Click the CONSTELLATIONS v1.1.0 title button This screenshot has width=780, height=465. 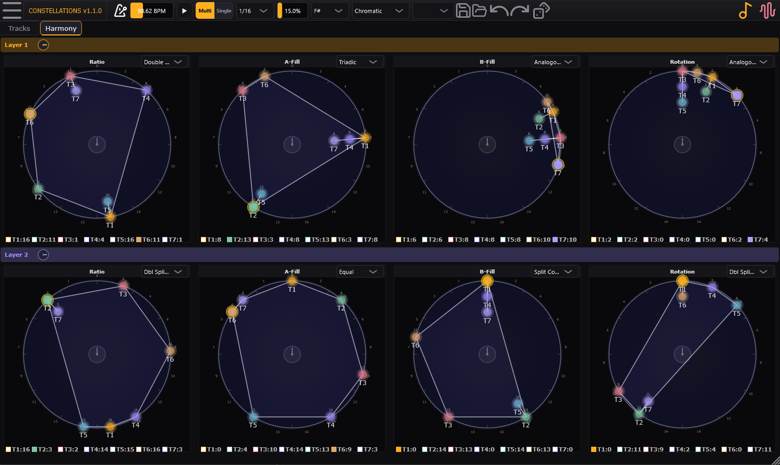pos(65,10)
